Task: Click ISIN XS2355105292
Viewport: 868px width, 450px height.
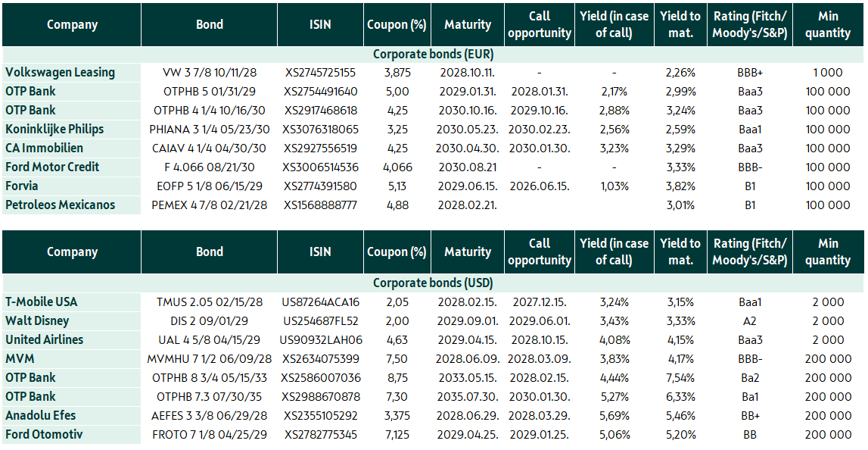Action: 321,415
